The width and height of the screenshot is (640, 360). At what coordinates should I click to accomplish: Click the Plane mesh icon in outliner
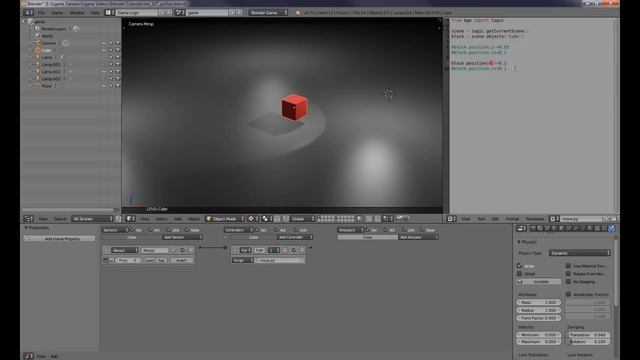38,86
